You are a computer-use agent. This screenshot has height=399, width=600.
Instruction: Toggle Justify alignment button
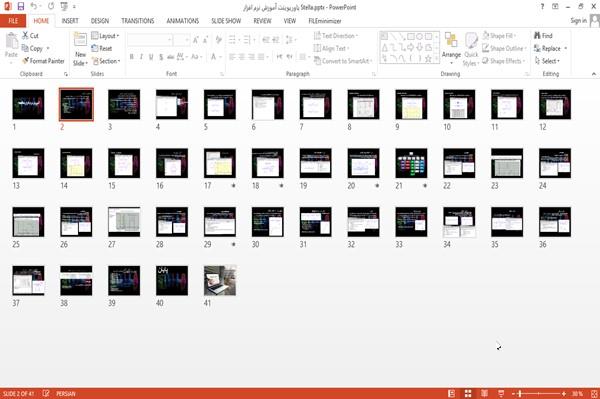coord(261,57)
